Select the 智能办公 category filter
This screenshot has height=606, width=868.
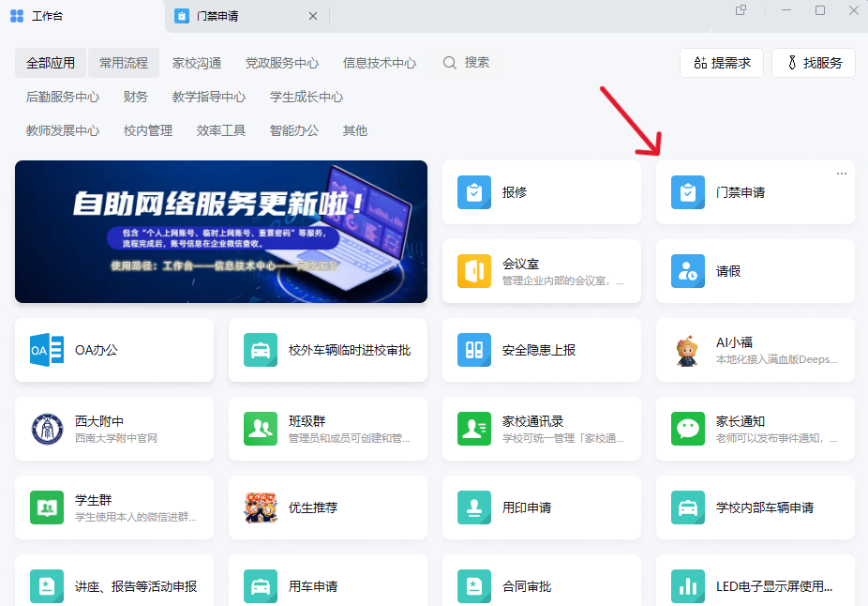click(294, 130)
